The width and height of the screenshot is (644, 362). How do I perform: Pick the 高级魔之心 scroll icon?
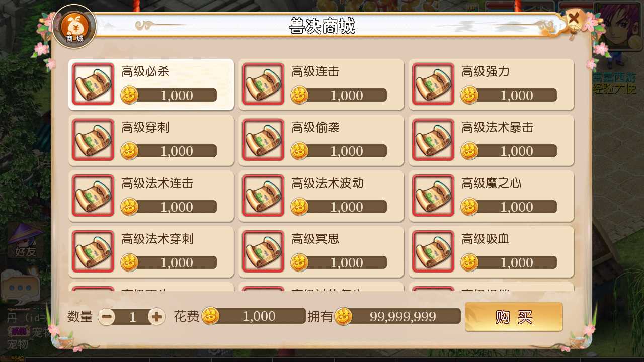click(433, 196)
